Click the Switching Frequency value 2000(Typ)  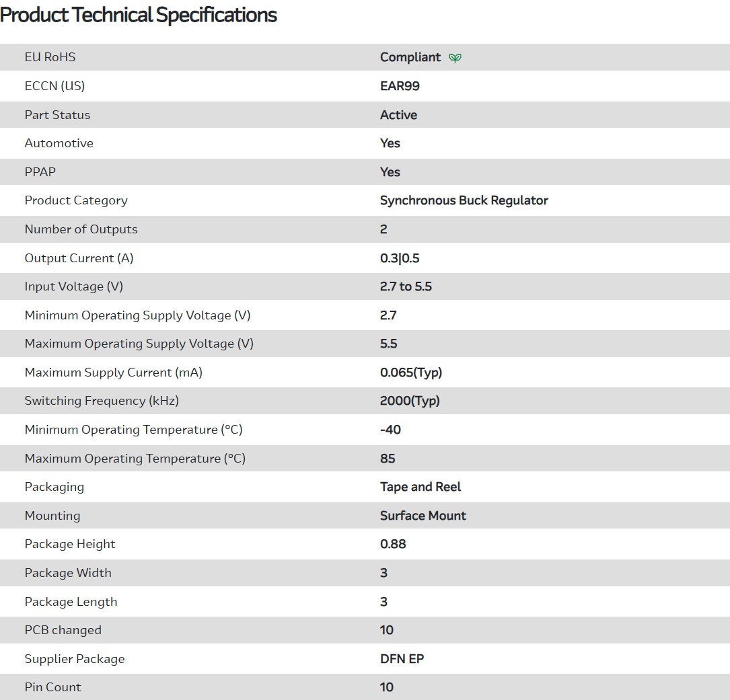410,401
